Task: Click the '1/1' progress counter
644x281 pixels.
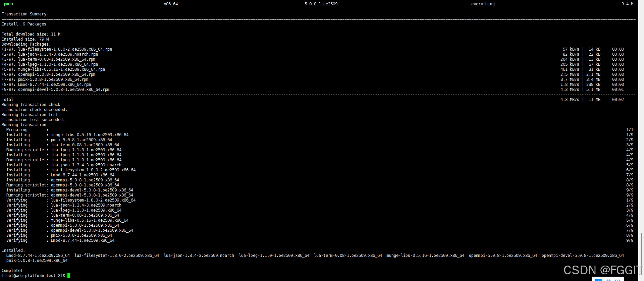Action: point(630,130)
